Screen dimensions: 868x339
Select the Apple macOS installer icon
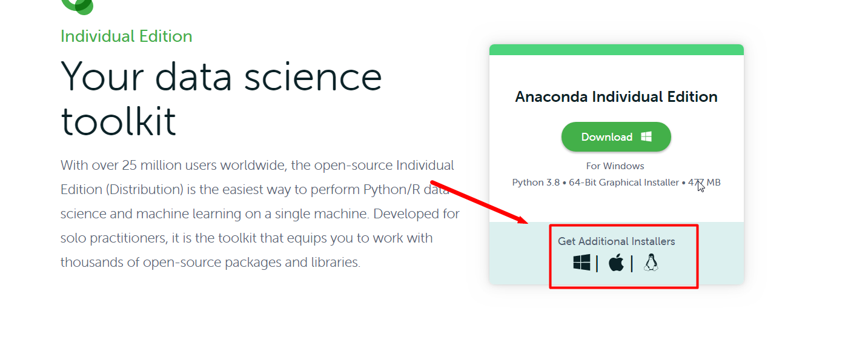(x=616, y=263)
